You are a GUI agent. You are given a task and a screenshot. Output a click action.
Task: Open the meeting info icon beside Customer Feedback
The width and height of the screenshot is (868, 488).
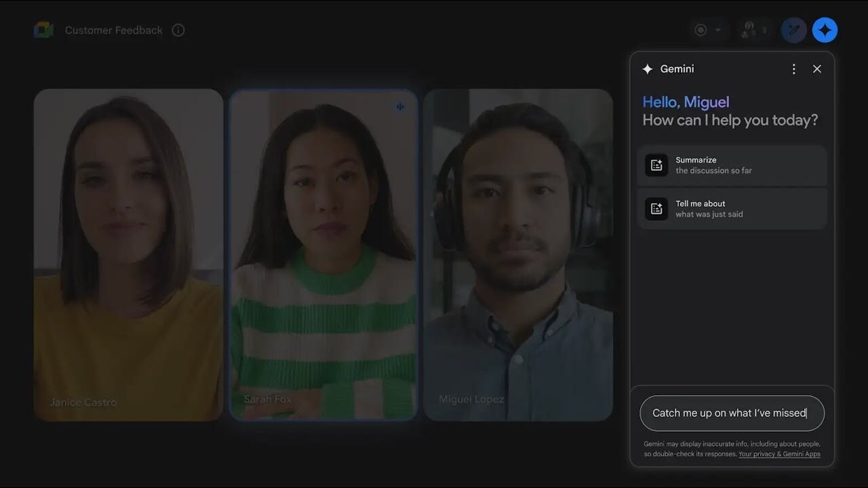coord(178,30)
